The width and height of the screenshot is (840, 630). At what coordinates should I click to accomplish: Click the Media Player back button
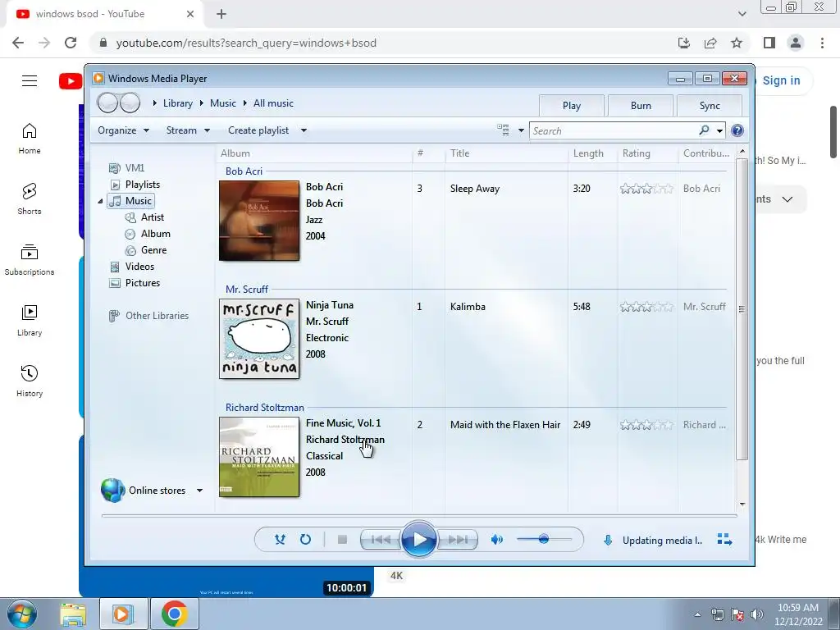[x=107, y=103]
